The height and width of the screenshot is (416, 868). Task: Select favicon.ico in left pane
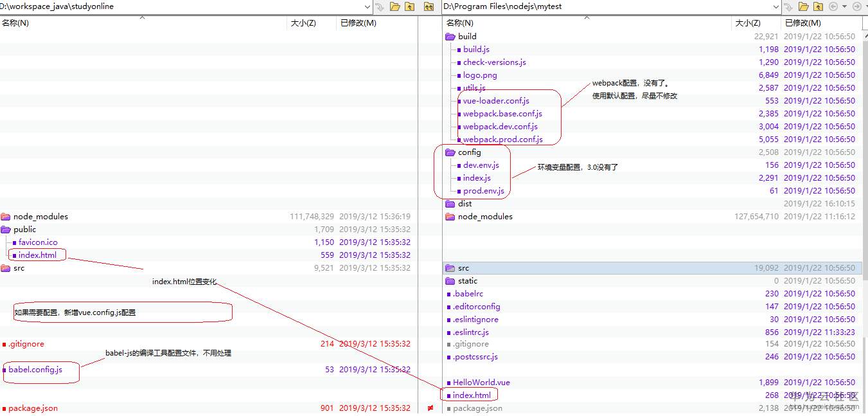point(38,242)
